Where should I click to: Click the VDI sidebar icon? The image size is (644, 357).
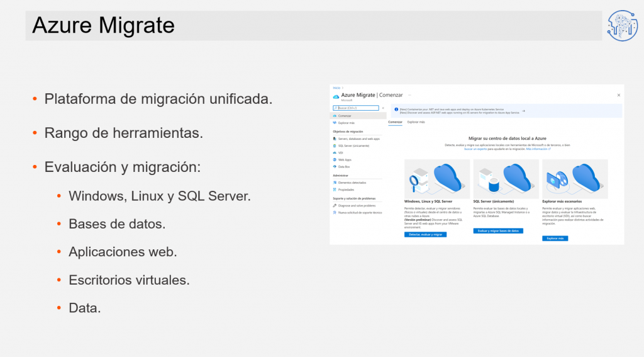tap(335, 153)
